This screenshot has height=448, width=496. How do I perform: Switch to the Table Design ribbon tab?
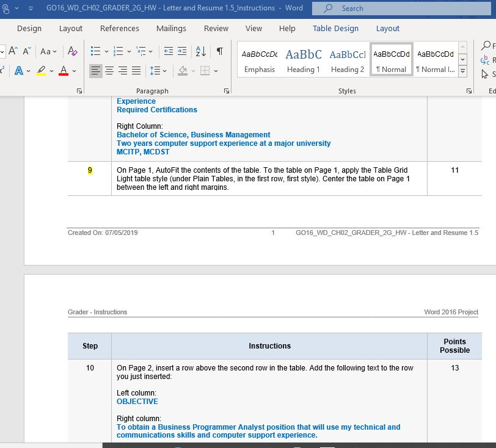(335, 28)
